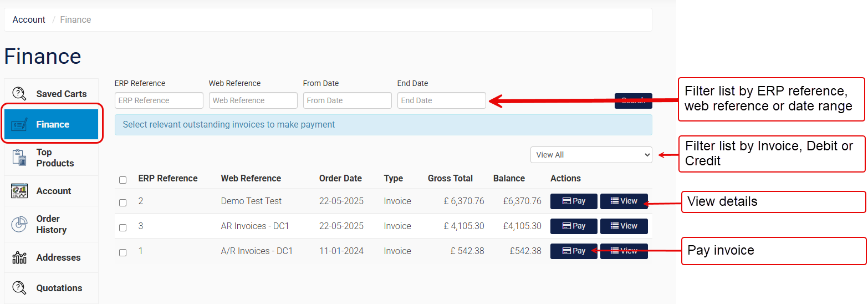Viewport: 868px width, 304px height.
Task: Select the checkbox for ERP Reference 2
Action: click(x=123, y=202)
